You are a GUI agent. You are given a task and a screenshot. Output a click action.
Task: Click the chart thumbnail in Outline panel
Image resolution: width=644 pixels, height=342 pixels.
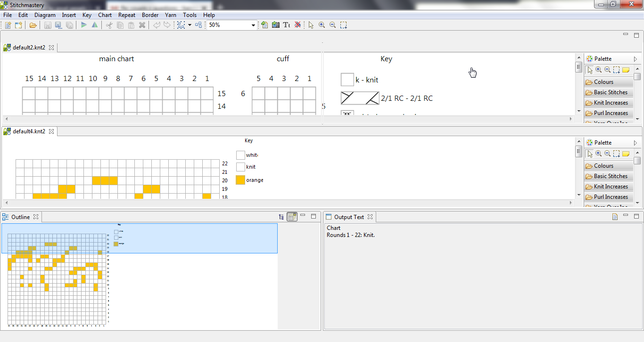[x=57, y=278]
